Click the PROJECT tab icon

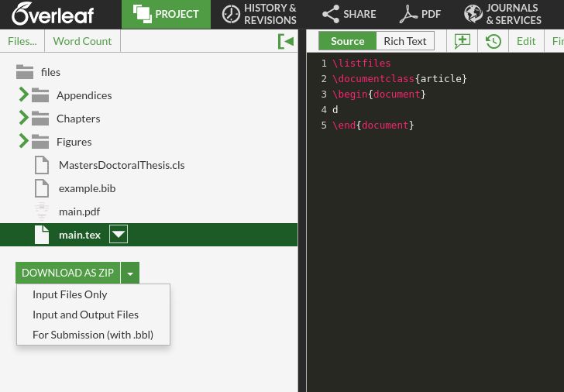[142, 14]
